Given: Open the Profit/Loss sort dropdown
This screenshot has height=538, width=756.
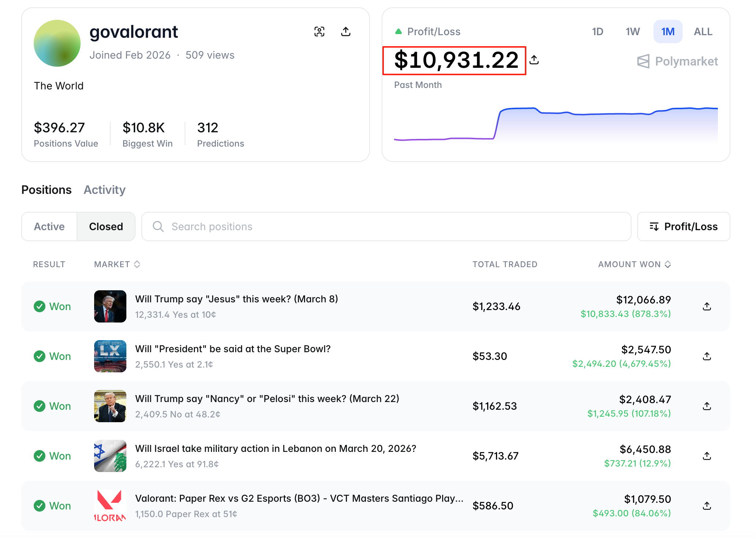Looking at the screenshot, I should tap(683, 226).
